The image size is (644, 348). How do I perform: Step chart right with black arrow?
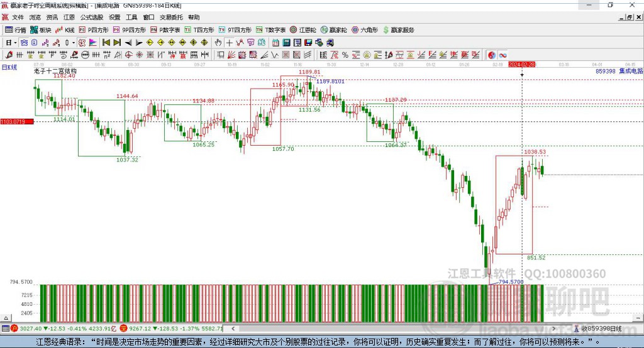139,43
